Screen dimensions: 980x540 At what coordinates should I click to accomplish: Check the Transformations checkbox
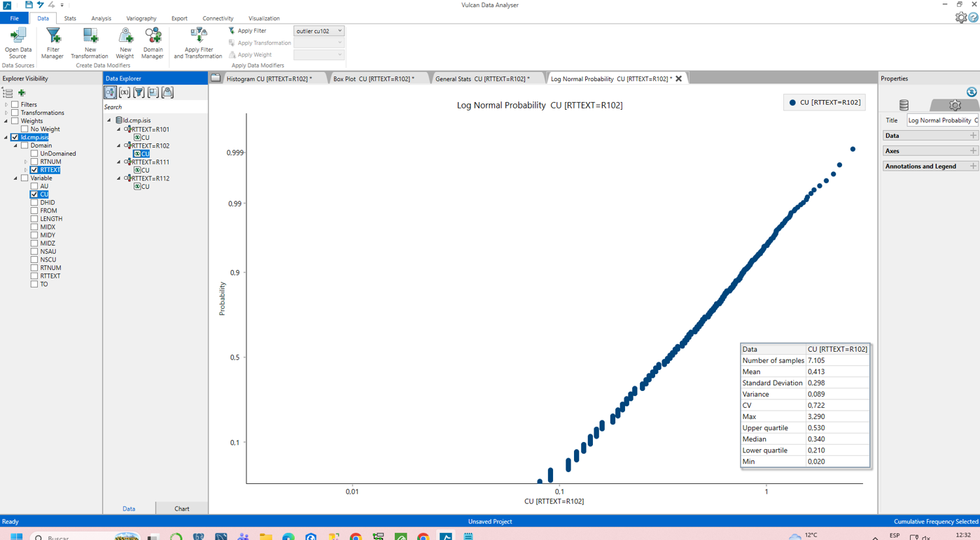point(15,113)
